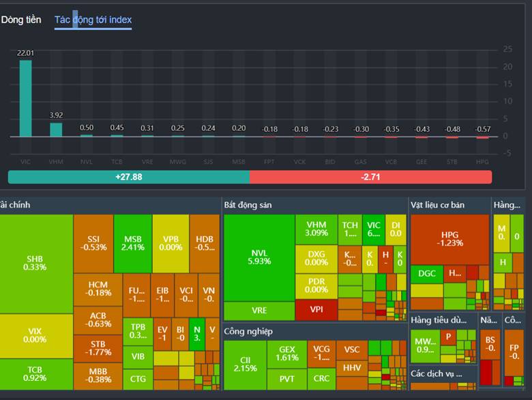Click the VIC bar with value 22.01
The image size is (532, 400).
(25, 98)
